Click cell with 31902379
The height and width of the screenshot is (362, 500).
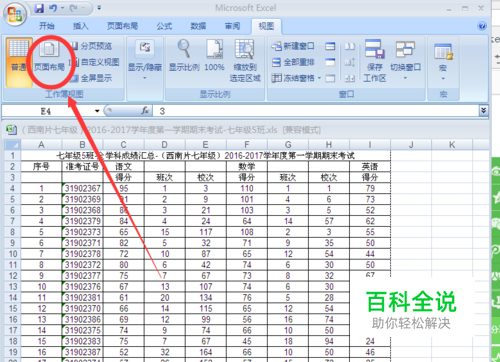click(82, 221)
